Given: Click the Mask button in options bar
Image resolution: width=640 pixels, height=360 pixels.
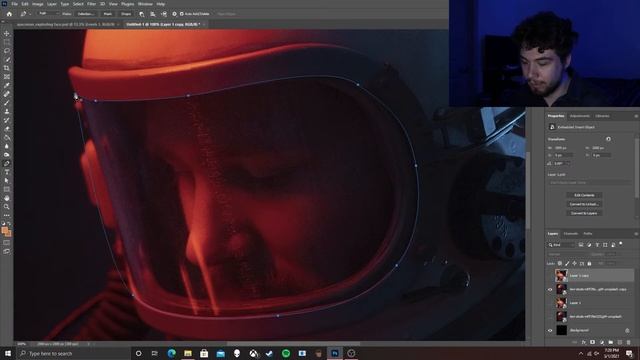Looking at the screenshot, I should (x=108, y=14).
